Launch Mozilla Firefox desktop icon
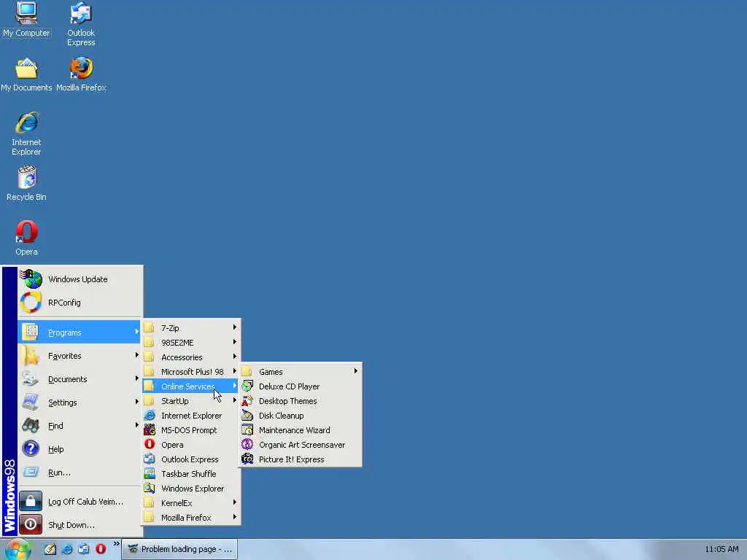This screenshot has width=747, height=560. pyautogui.click(x=81, y=75)
